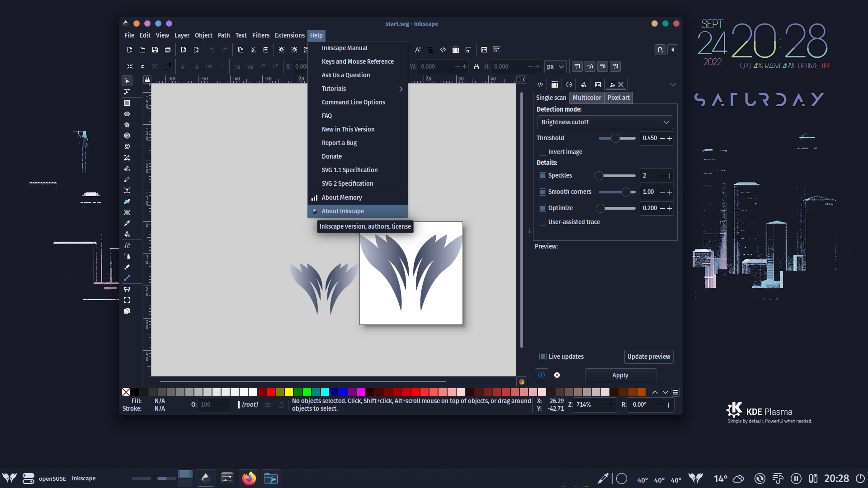Select the Mesh gradient tool

coord(127,212)
